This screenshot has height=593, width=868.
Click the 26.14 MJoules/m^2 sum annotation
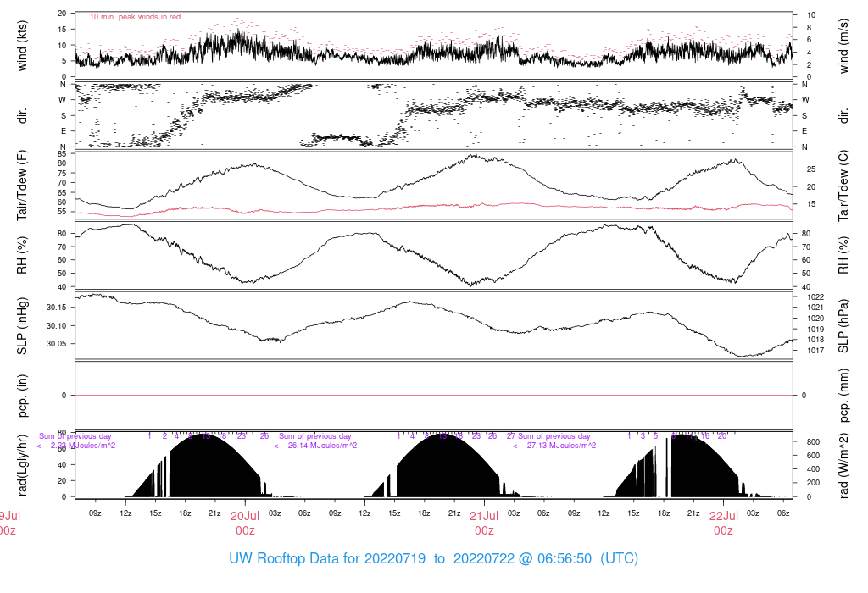[x=315, y=446]
